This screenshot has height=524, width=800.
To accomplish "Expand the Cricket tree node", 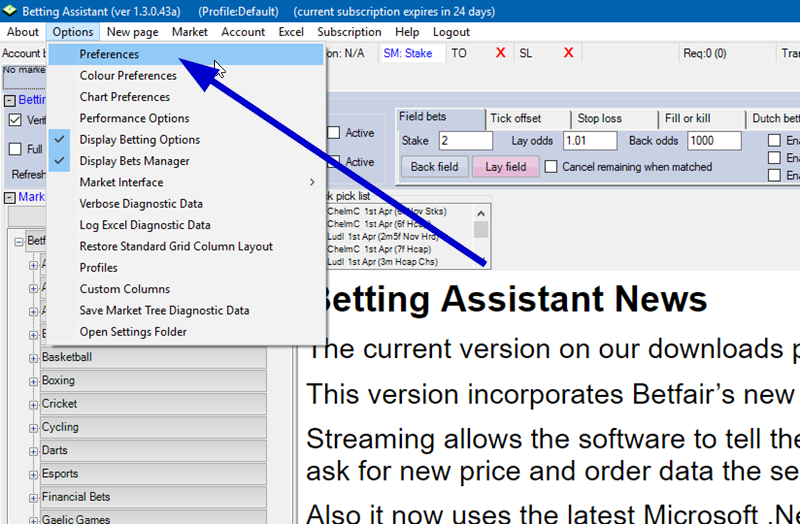I will (x=33, y=405).
